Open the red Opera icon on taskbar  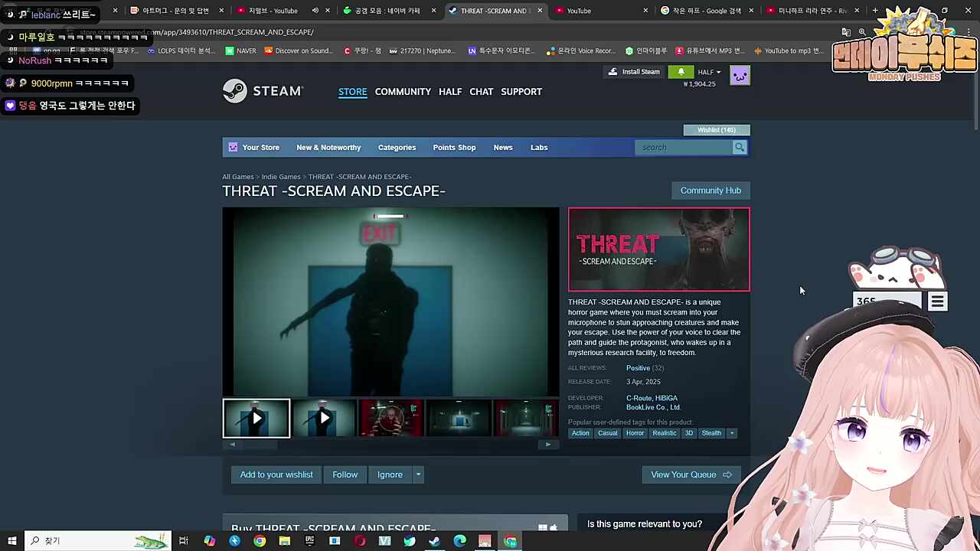click(x=360, y=541)
